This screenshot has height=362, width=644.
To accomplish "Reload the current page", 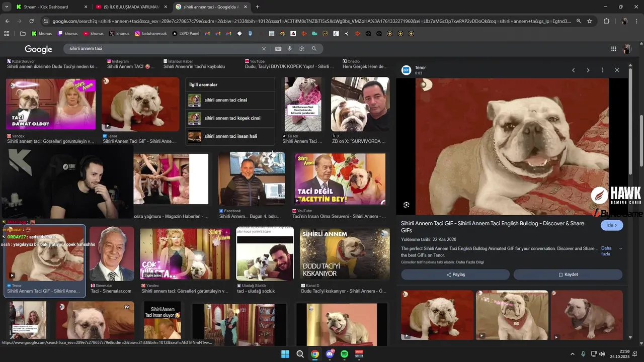I will (x=31, y=21).
